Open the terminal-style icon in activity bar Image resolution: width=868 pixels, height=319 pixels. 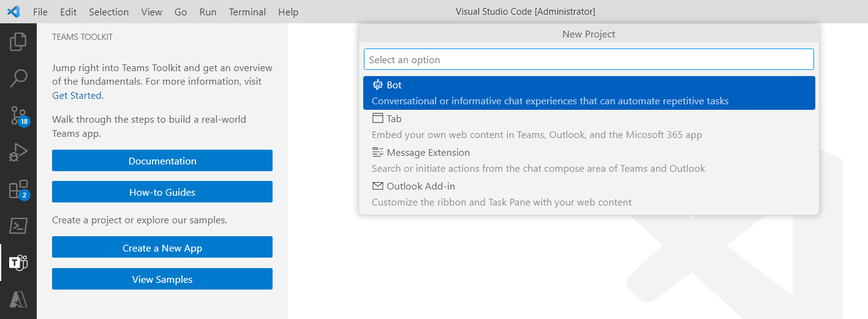coord(18,226)
